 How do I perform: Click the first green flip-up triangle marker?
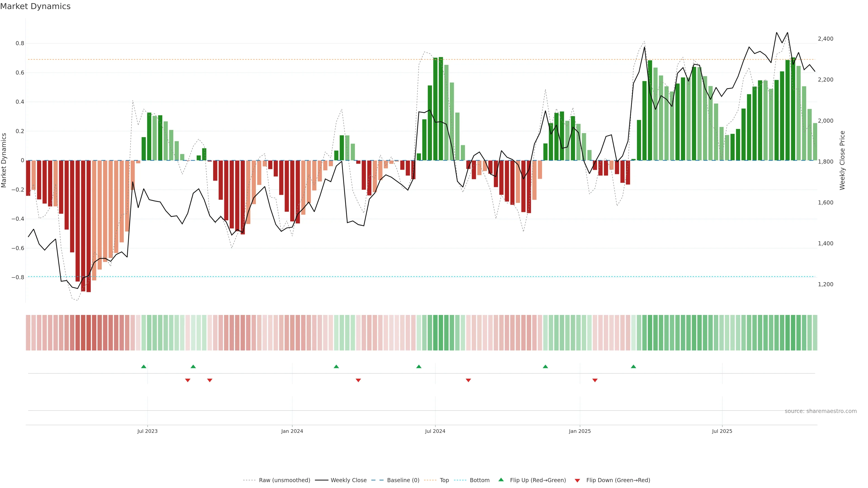pyautogui.click(x=144, y=366)
